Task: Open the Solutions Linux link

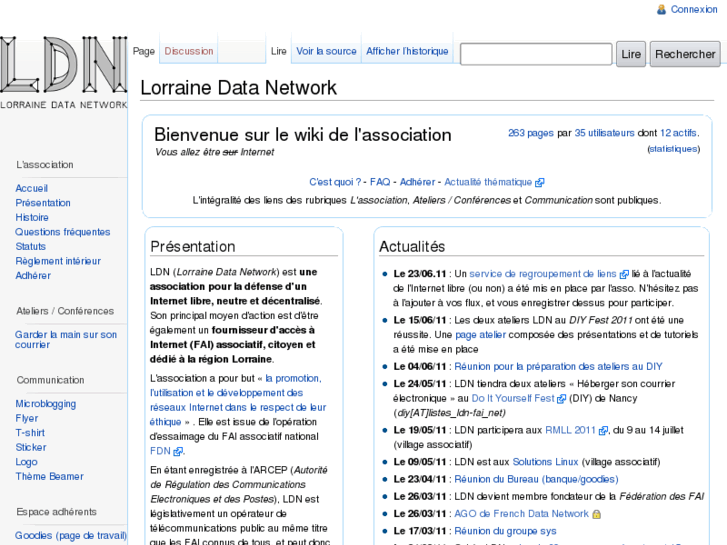Action: (545, 462)
